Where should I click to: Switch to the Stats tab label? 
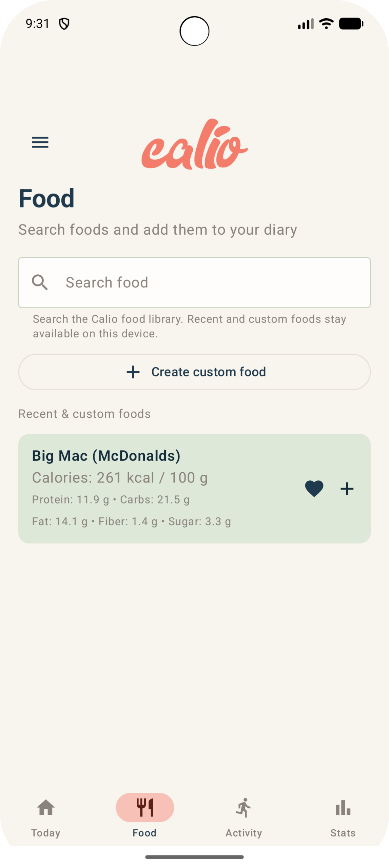click(343, 833)
